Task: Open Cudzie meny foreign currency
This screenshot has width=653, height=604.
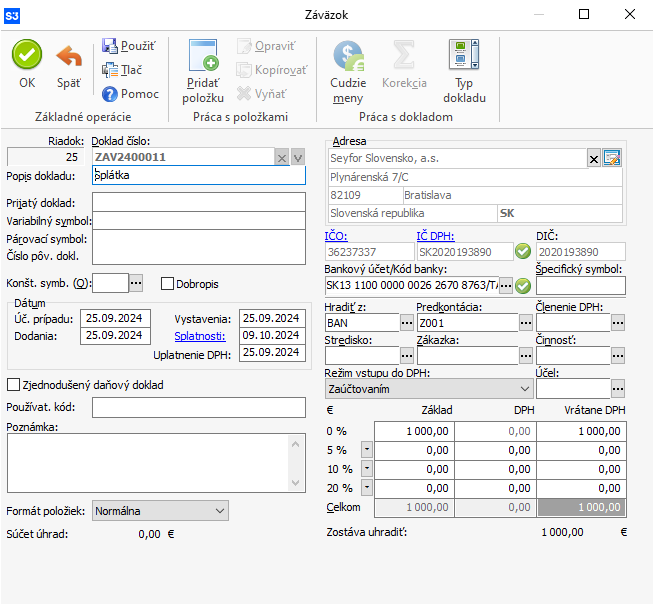Action: [348, 71]
